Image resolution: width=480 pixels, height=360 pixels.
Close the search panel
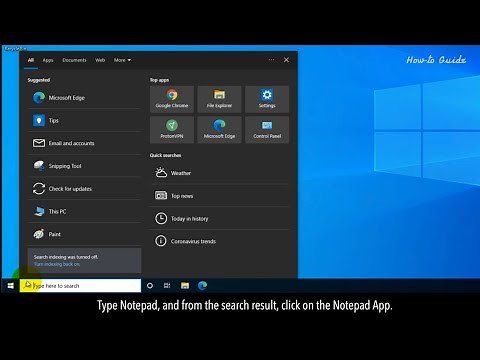point(286,60)
